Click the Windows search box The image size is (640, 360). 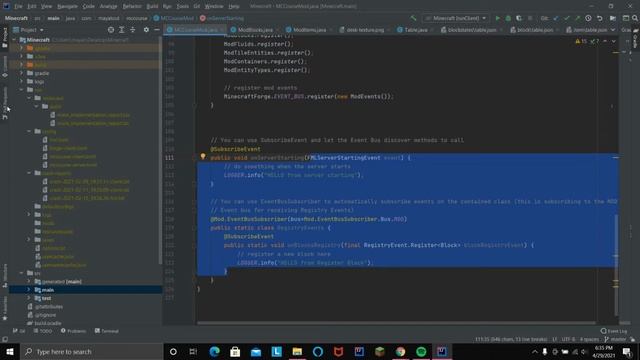pyautogui.click(x=92, y=351)
